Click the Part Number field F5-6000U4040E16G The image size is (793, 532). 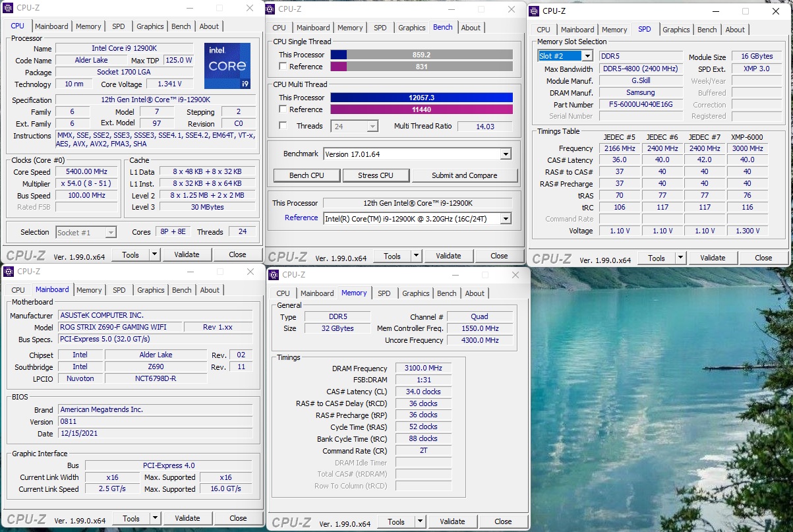pos(640,104)
